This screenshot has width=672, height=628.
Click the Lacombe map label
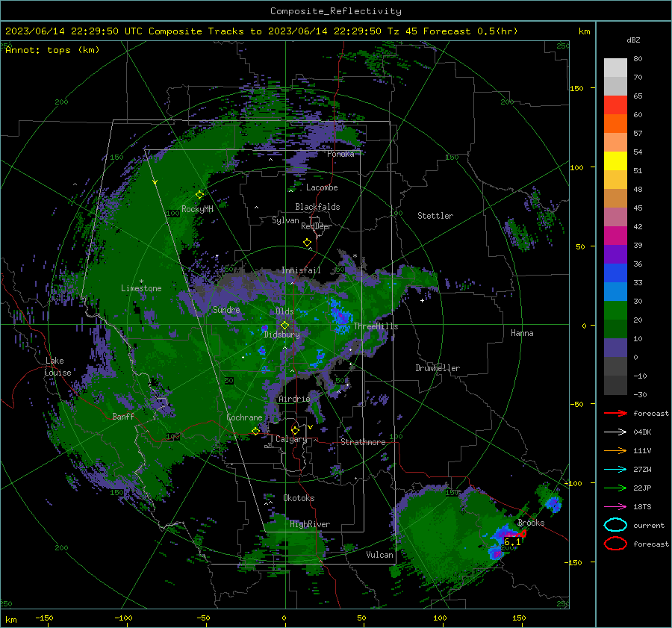(x=322, y=187)
